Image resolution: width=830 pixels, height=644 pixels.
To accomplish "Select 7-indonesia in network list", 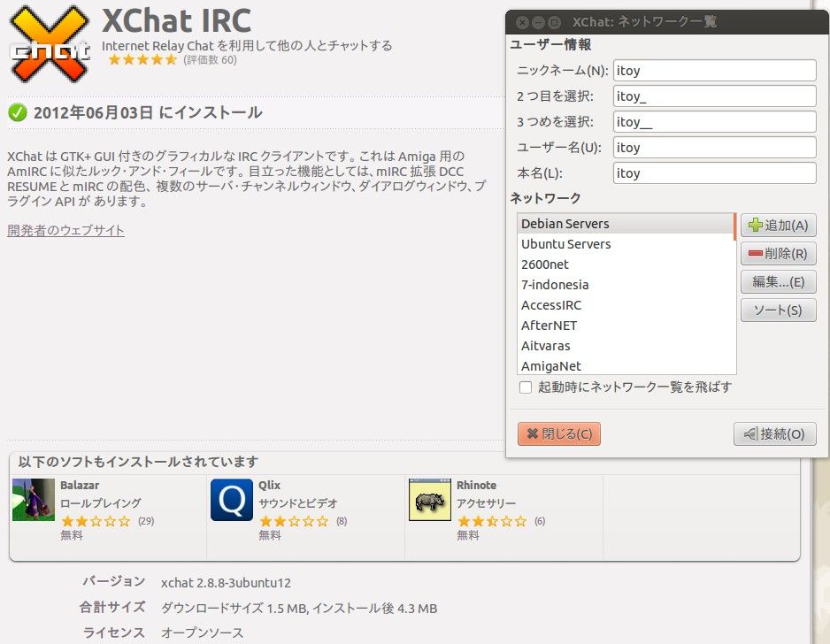I will 625,285.
